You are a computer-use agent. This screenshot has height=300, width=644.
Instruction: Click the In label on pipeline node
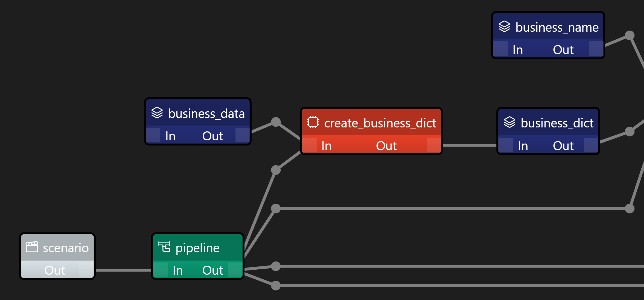point(178,270)
